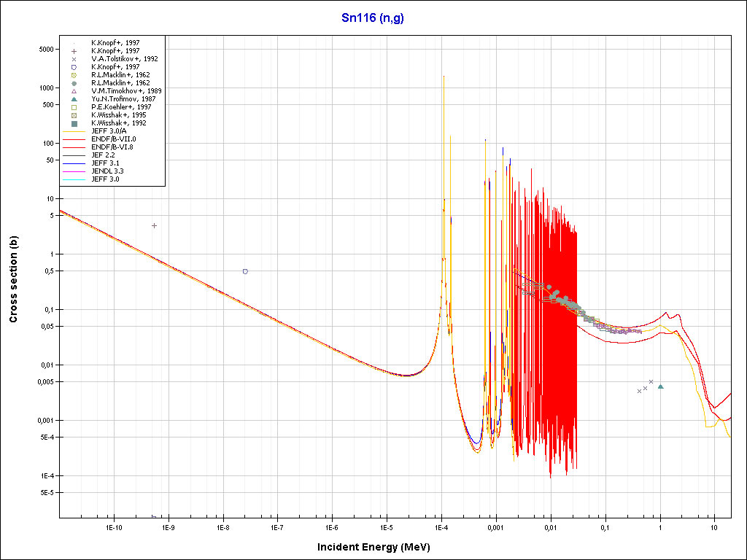Click the magenta line swatch for JENDL 3.3
The width and height of the screenshot is (747, 560).
tap(74, 171)
